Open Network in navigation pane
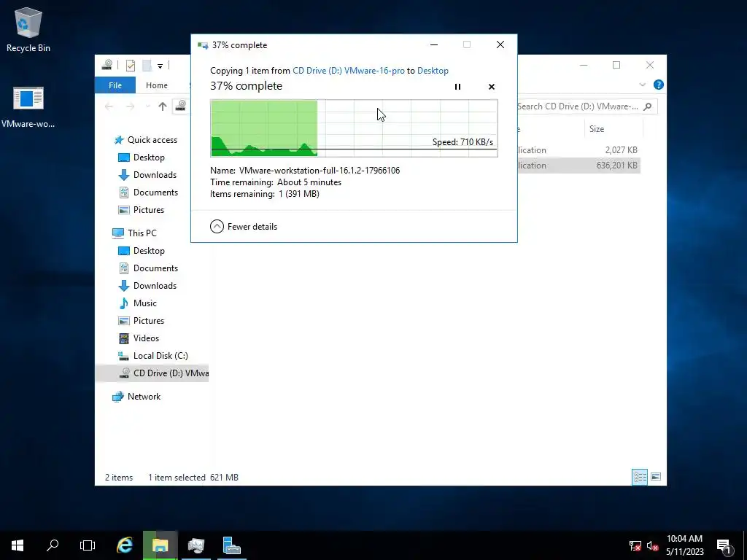 coord(136,397)
